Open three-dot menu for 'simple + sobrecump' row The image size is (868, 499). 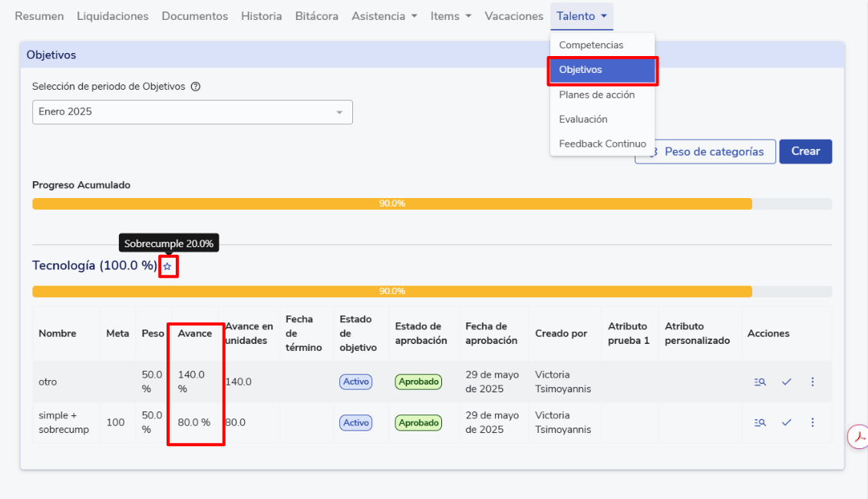pos(813,422)
